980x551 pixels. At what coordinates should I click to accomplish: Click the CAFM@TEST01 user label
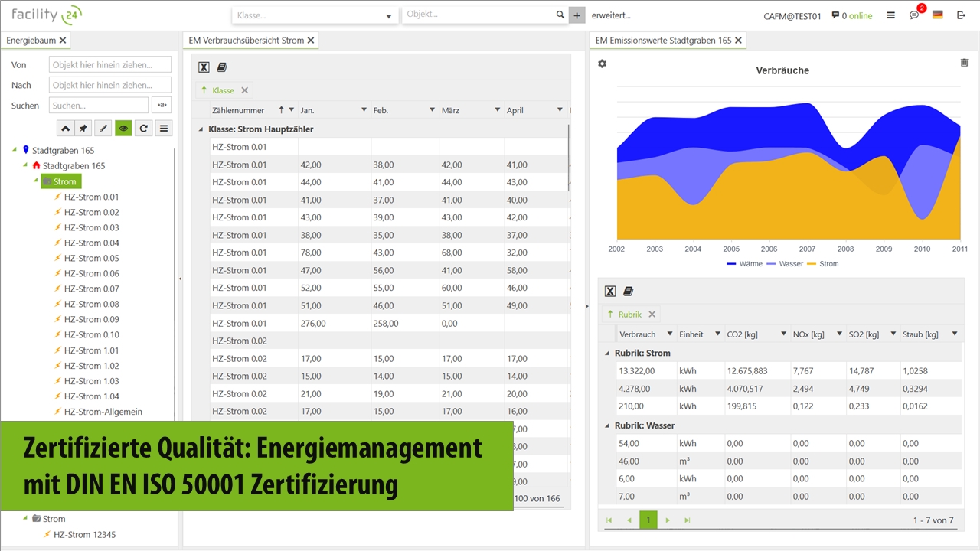pyautogui.click(x=792, y=16)
